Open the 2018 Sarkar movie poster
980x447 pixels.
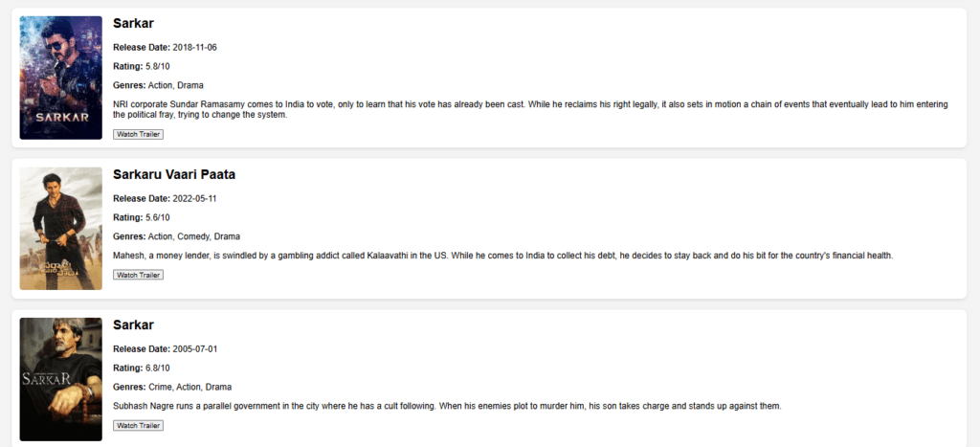coord(60,78)
